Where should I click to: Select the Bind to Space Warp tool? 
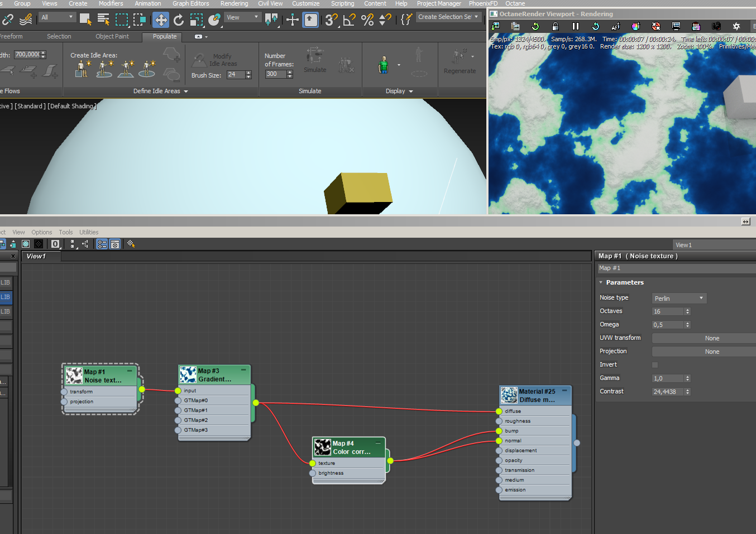(26, 20)
